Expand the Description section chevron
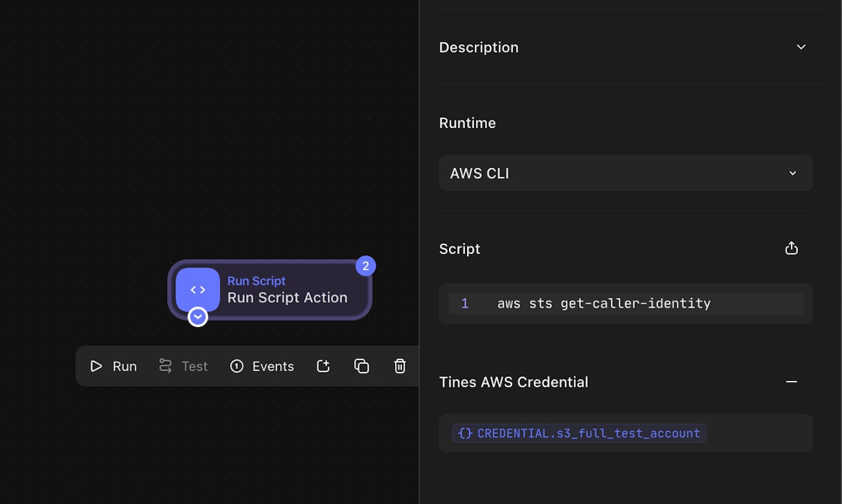The image size is (842, 504). [x=801, y=47]
